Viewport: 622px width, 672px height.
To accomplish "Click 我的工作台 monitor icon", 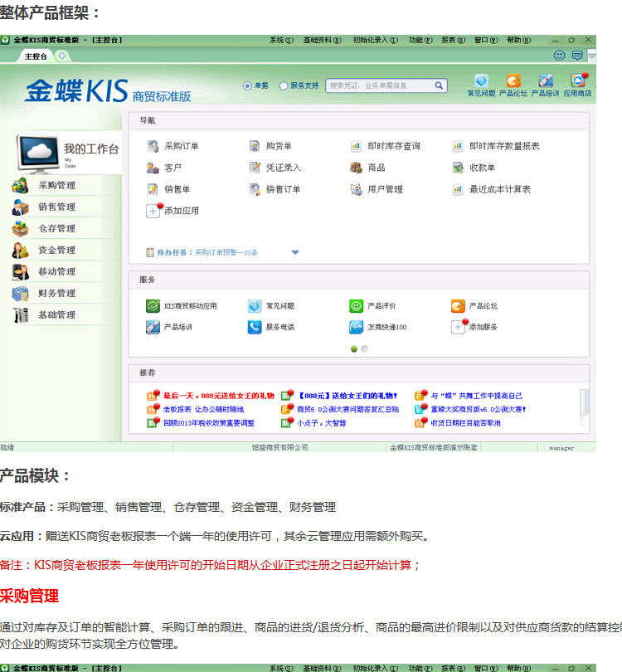I will point(38,153).
